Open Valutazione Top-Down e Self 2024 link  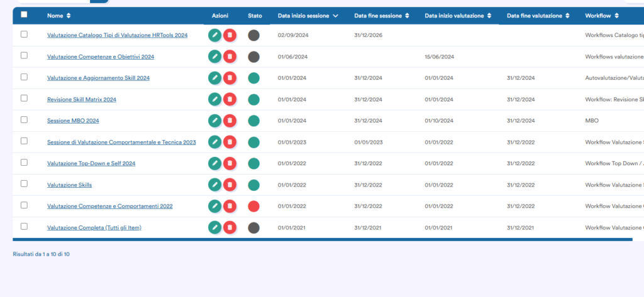tap(91, 163)
